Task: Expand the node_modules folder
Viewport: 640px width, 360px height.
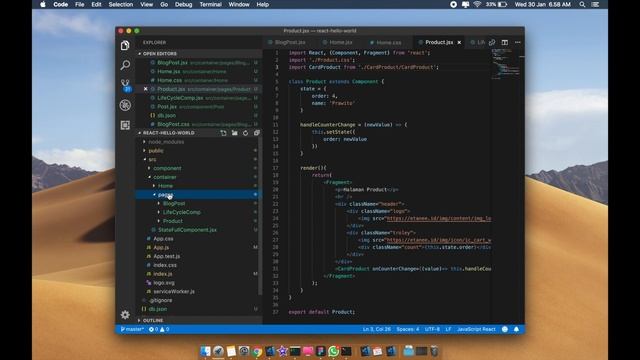Action: (166, 142)
